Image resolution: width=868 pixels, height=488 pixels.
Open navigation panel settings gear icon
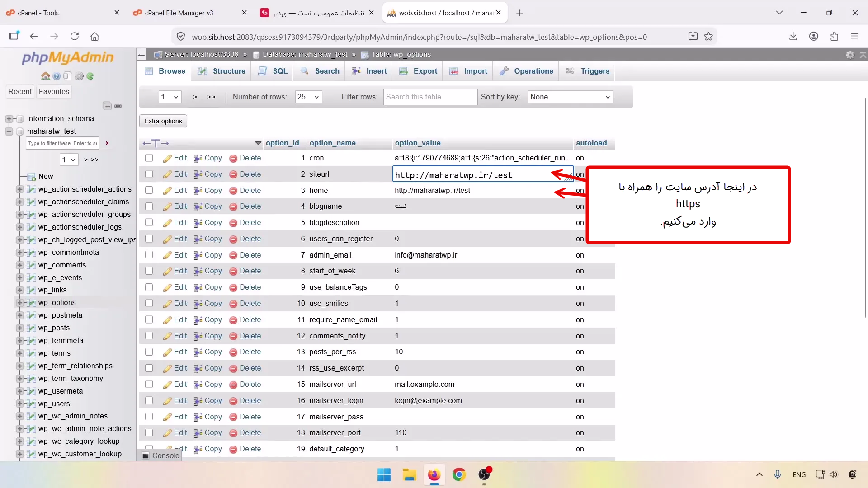coord(79,76)
